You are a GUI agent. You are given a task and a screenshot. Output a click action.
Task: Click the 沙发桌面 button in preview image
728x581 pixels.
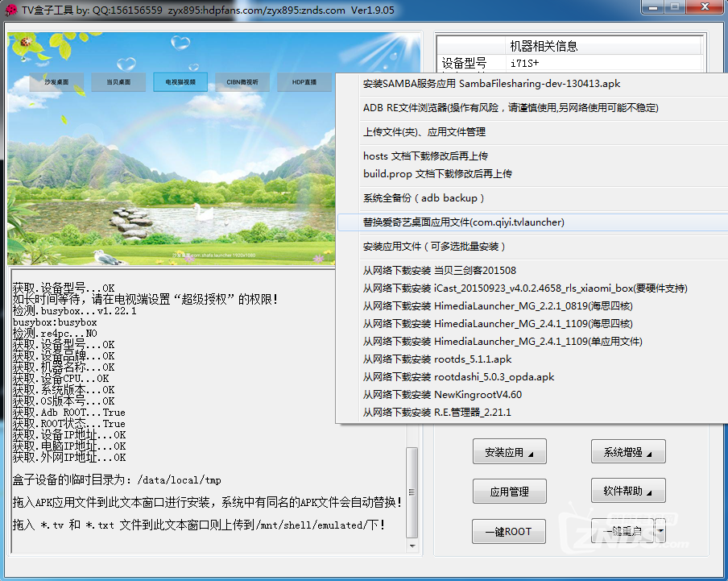pos(56,82)
